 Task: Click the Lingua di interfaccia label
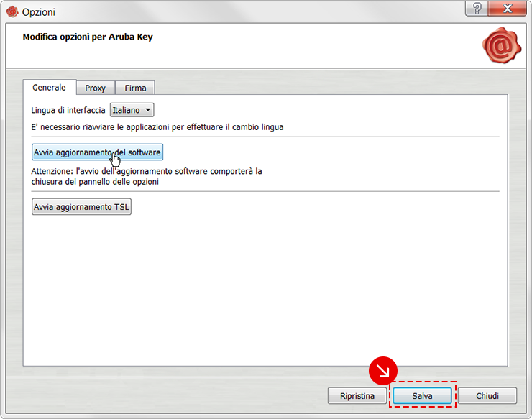(x=68, y=111)
